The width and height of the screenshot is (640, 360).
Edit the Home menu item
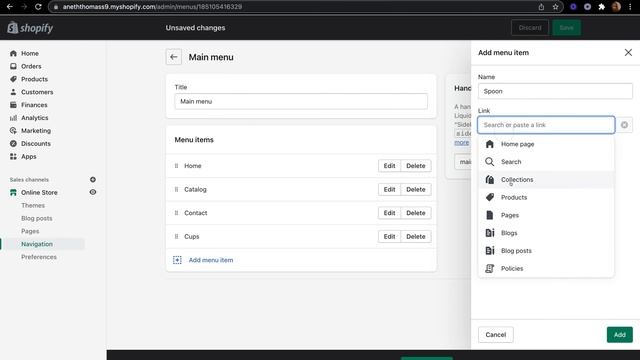point(389,166)
